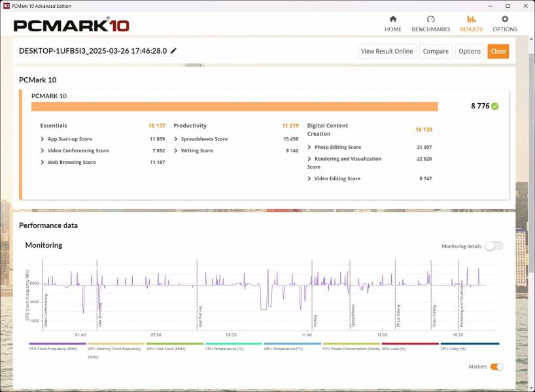Click the Digital Content Creation score 16 130
This screenshot has width=535, height=392.
(x=424, y=129)
